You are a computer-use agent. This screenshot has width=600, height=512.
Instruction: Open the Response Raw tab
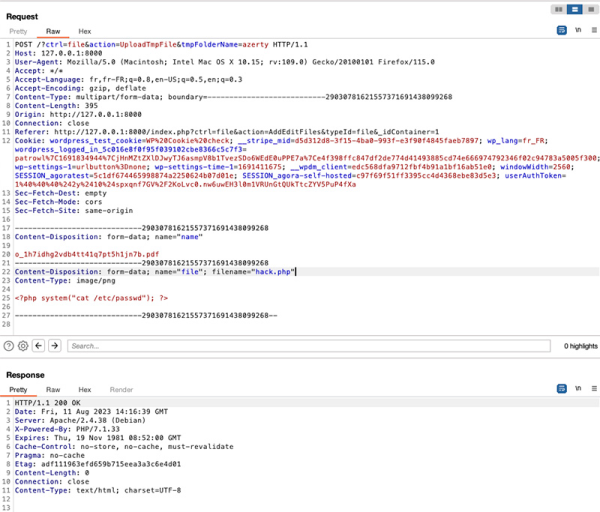coord(53,390)
